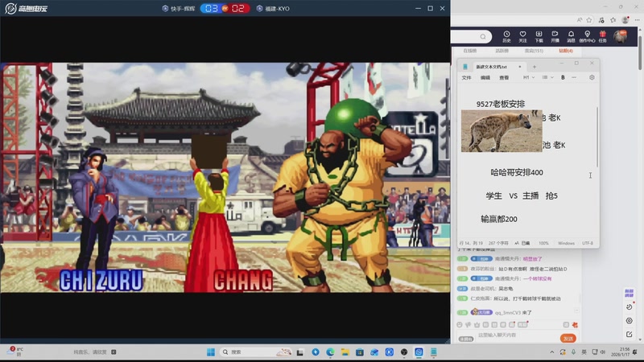Open Microsoft Store from the taskbar
This screenshot has height=362, width=644.
pyautogui.click(x=360, y=352)
